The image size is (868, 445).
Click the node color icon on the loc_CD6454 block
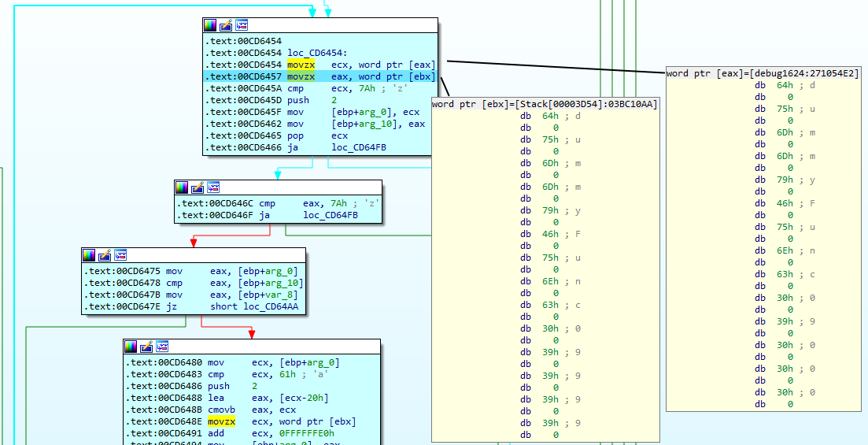tap(210, 25)
